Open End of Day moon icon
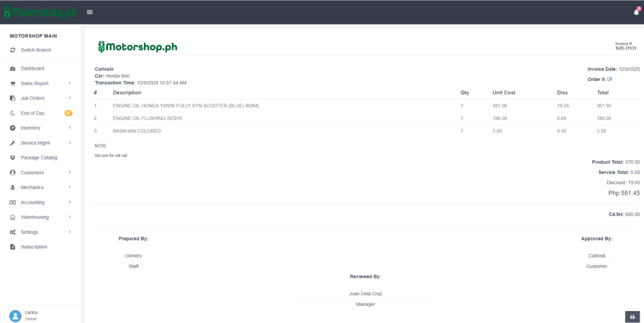Screen dimensions: 644x323 click(13, 113)
